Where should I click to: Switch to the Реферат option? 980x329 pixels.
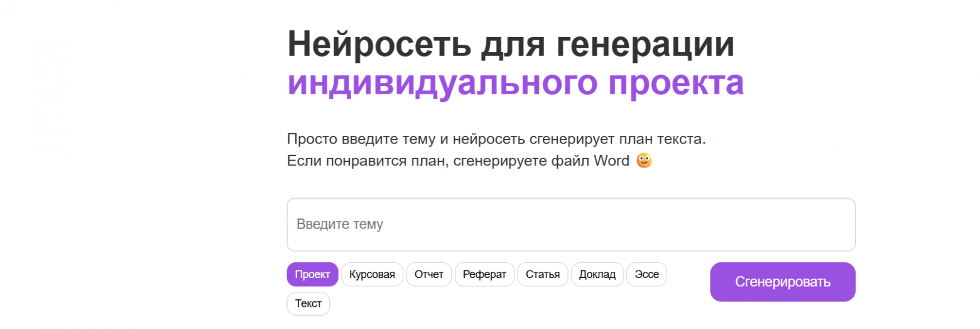click(484, 274)
